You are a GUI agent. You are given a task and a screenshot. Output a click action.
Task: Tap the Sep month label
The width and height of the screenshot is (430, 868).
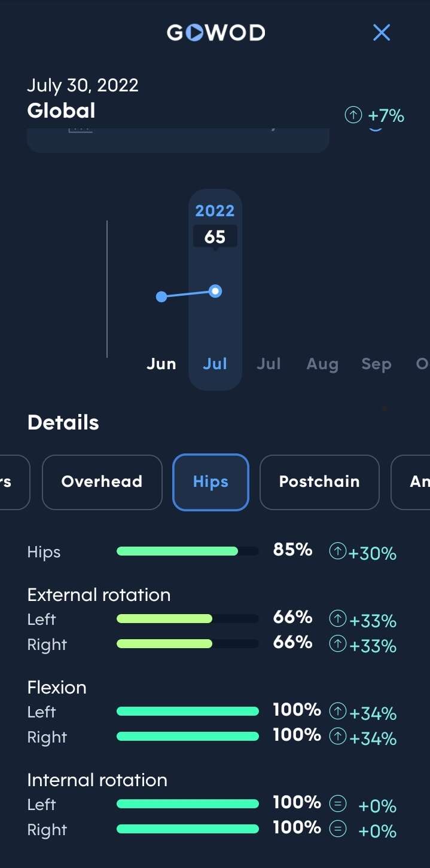(376, 364)
